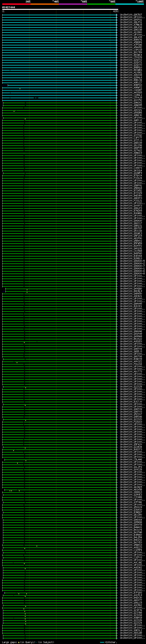Click label UniRef100_Q91WC3
146x644 pixels.
point(131,233)
